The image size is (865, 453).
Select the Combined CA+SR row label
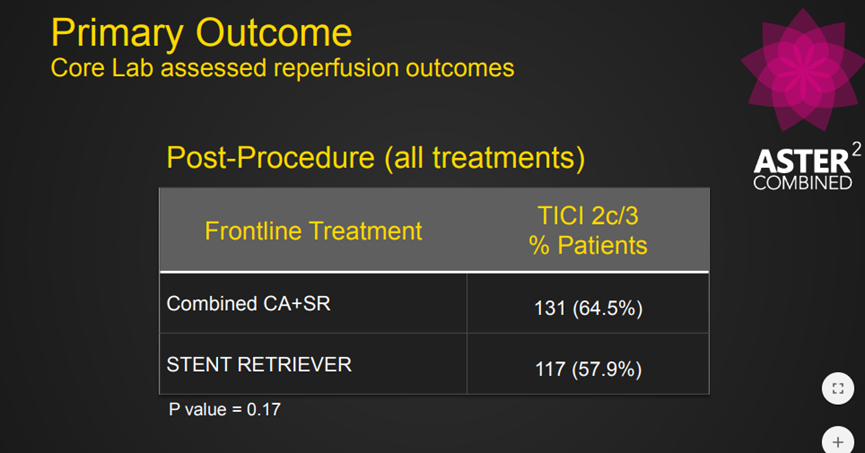pos(248,304)
